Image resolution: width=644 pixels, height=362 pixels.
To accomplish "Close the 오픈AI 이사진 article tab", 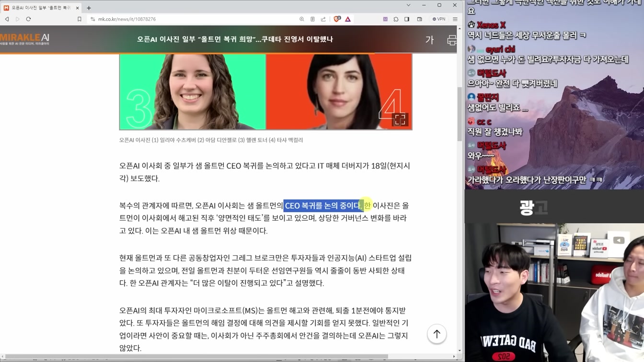I will tap(77, 8).
